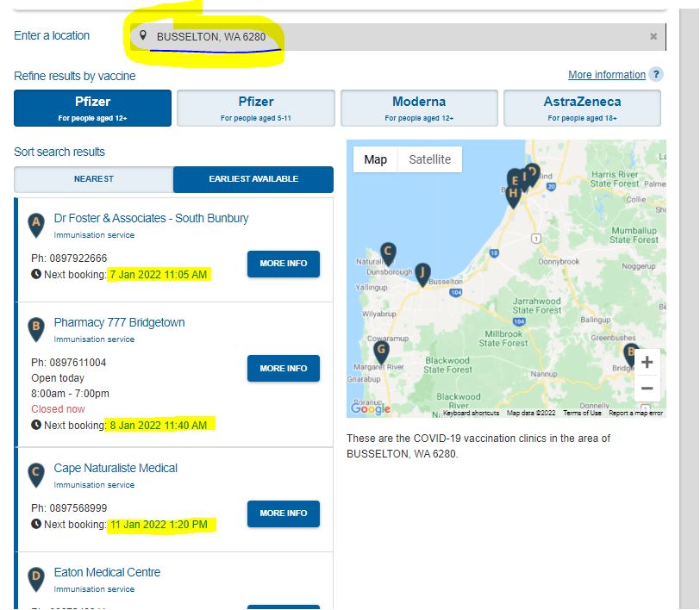This screenshot has height=610, width=700.
Task: Click the Google logo on map
Action: pos(371,408)
